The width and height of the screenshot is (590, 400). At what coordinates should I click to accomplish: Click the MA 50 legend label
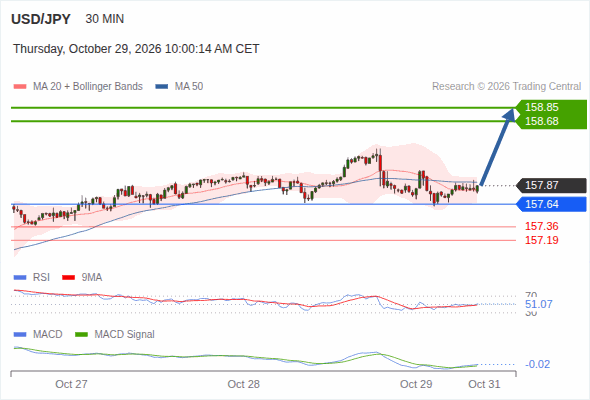[x=189, y=87]
